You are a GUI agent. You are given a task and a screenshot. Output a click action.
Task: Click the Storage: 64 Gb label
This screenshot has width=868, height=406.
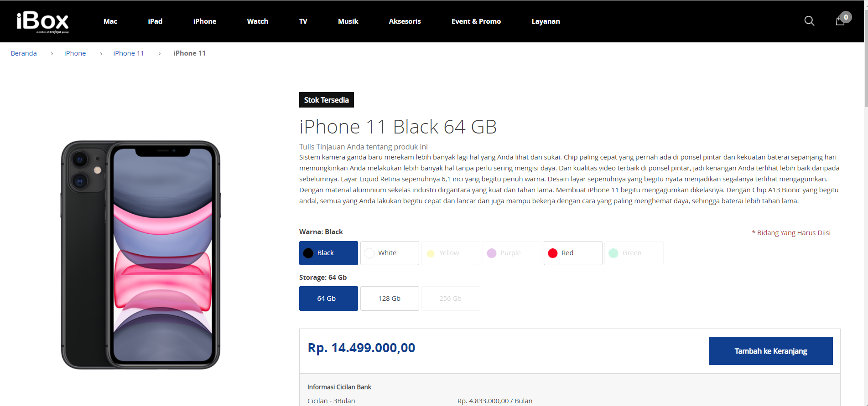tap(323, 278)
